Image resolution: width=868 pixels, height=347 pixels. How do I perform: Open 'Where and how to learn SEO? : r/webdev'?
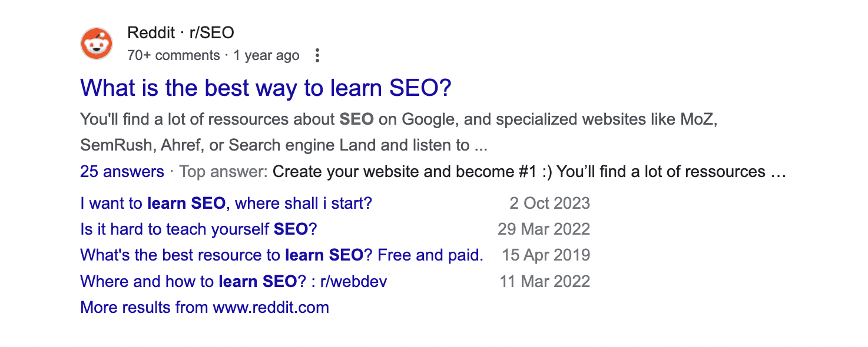point(233,281)
